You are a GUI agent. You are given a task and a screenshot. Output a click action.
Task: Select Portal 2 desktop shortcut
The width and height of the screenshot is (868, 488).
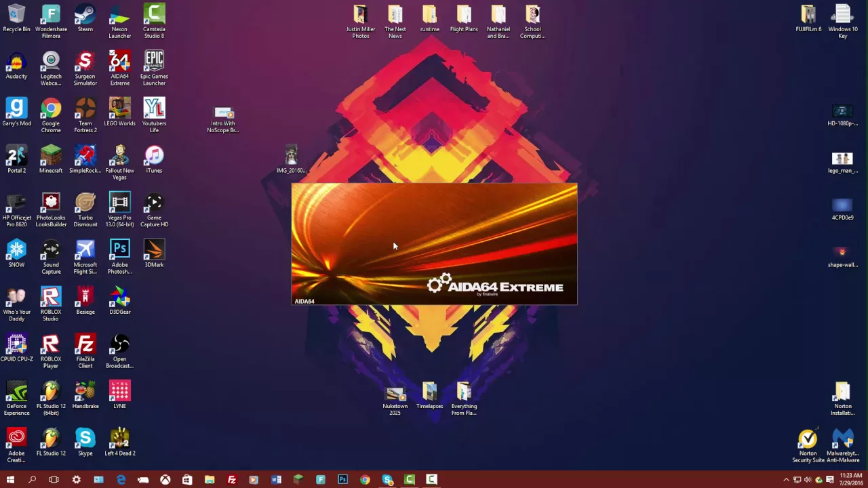click(x=16, y=160)
